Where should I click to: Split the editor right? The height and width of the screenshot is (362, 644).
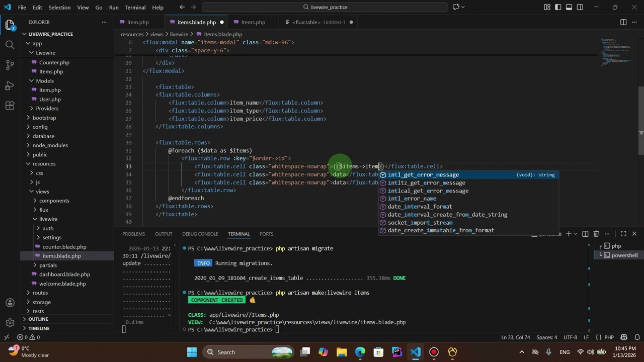623,22
